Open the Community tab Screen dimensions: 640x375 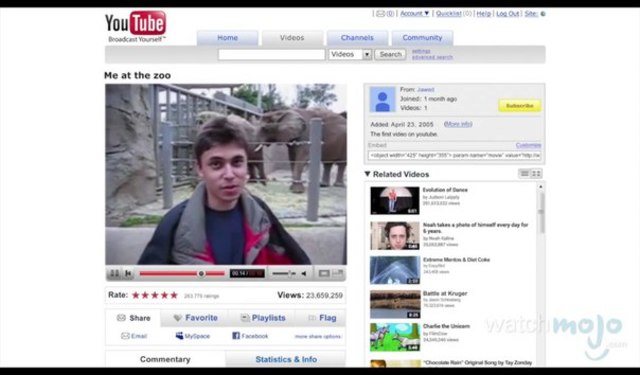point(422,38)
